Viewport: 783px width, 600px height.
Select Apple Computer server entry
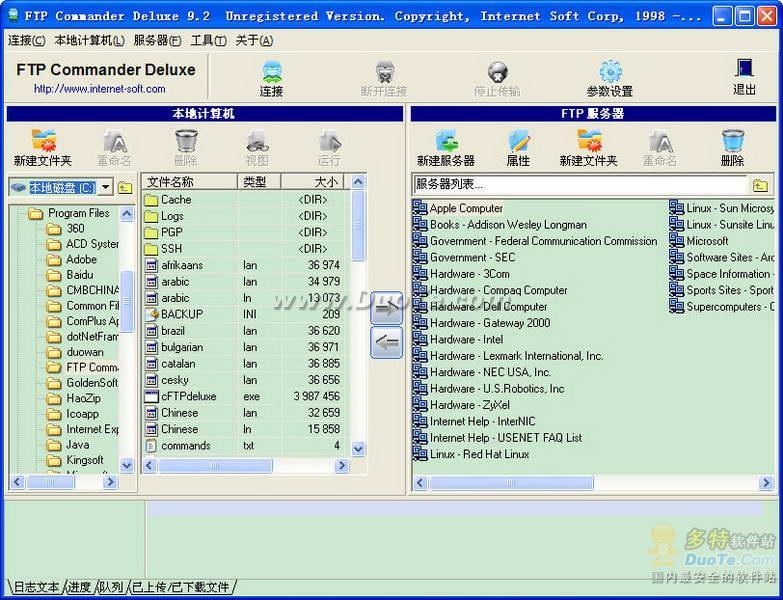[x=457, y=208]
